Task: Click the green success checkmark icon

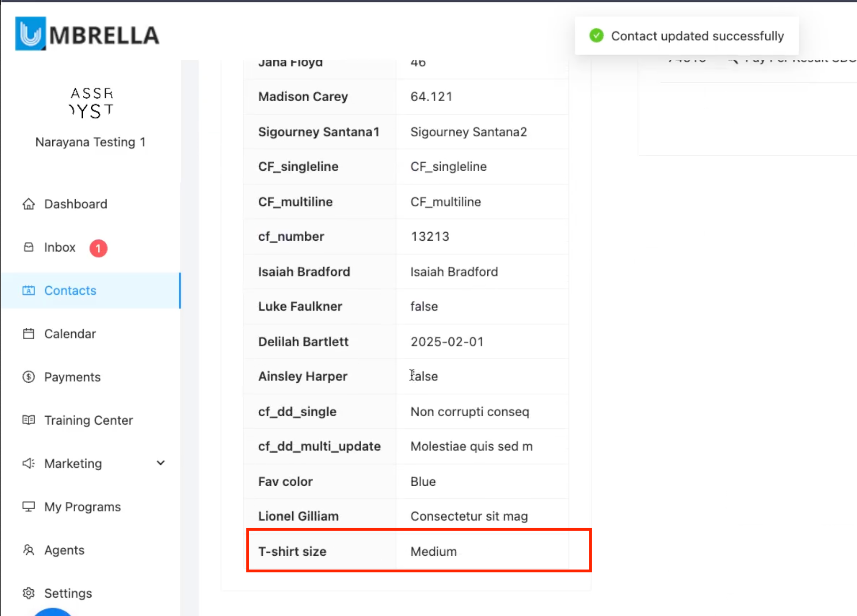Action: (x=596, y=36)
